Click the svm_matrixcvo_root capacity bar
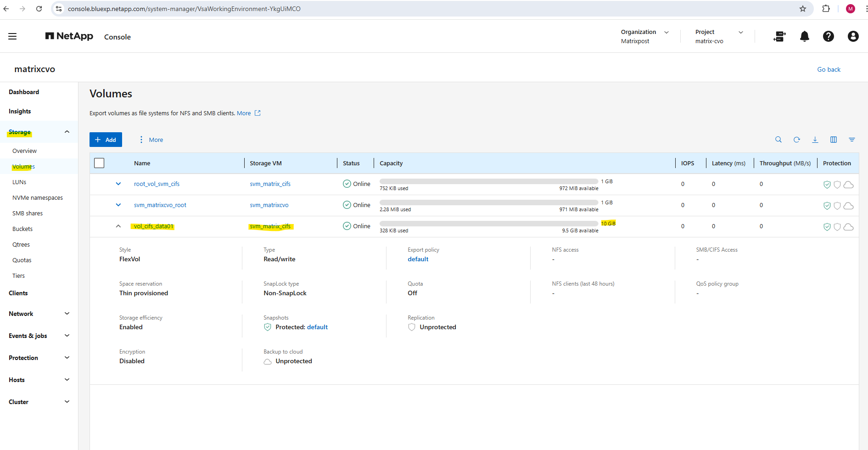Viewport: 868px width, 450px height. click(488, 202)
